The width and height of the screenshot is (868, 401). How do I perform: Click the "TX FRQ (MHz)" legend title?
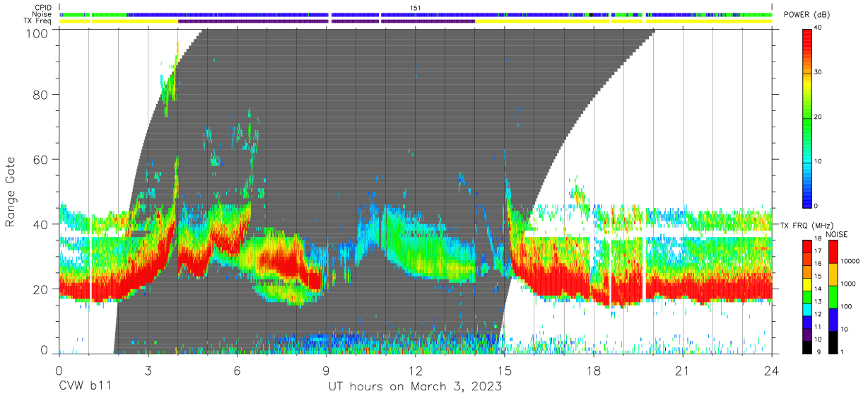point(806,225)
